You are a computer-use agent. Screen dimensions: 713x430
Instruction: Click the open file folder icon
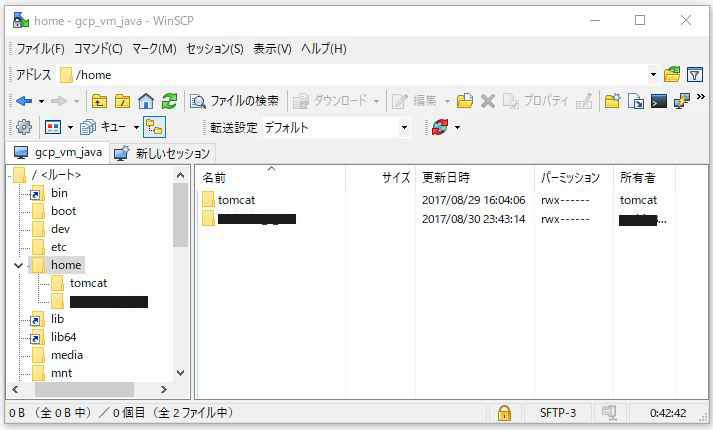point(465,101)
